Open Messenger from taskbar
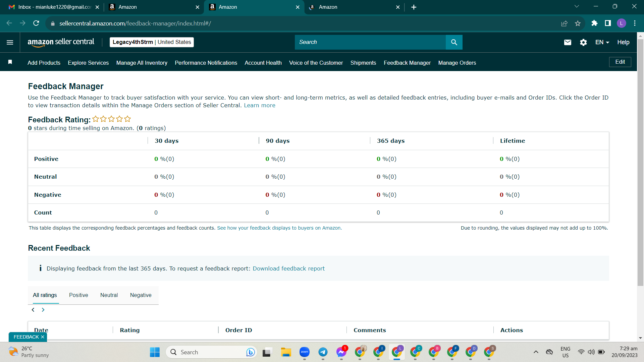Screen dimensions: 644x362 (x=341, y=352)
